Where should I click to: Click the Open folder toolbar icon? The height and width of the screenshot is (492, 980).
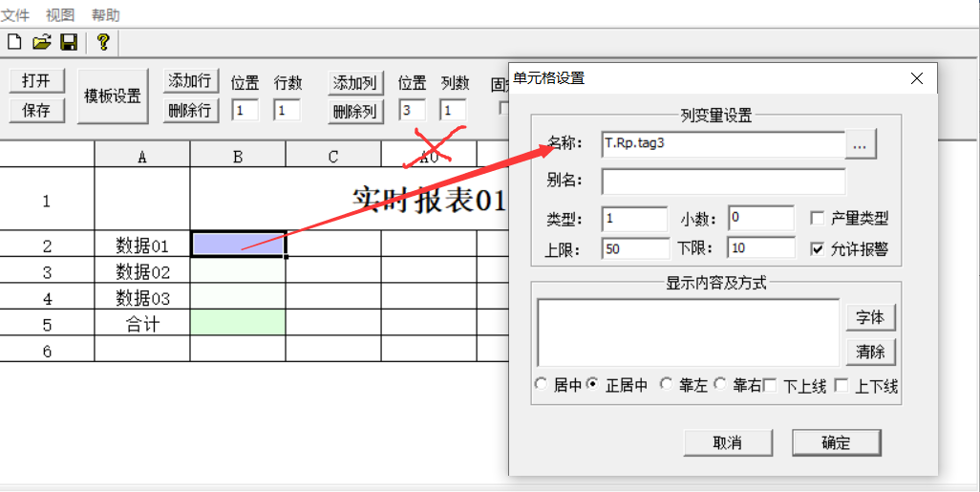(x=41, y=42)
